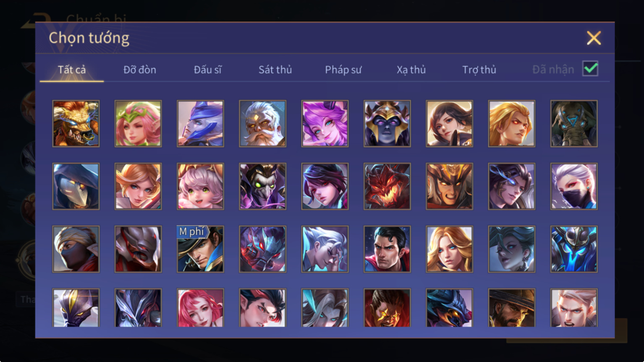This screenshot has width=644, height=362.
Task: Show the Xạ thủ heroes tab
Action: coord(411,70)
